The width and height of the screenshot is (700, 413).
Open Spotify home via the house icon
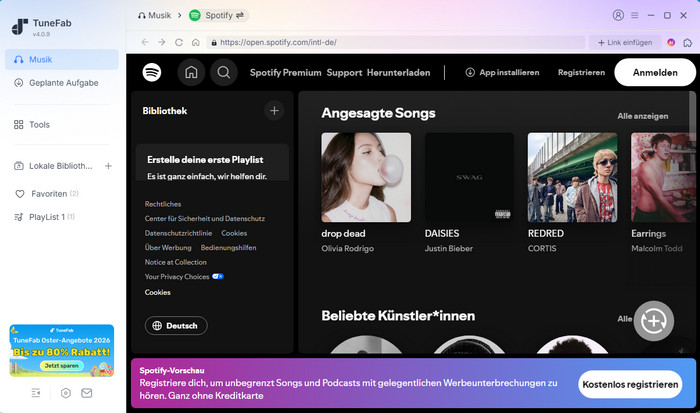click(191, 72)
